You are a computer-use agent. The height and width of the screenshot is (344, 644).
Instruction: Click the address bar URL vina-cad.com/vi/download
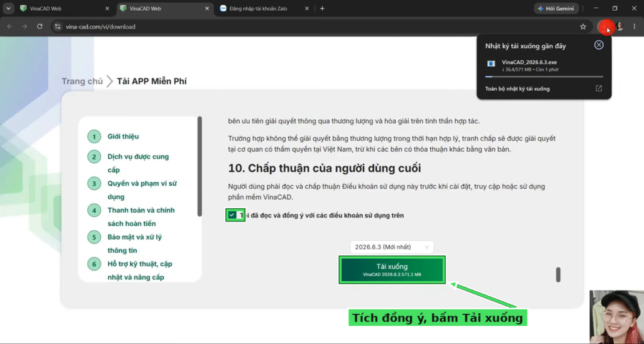click(x=101, y=26)
